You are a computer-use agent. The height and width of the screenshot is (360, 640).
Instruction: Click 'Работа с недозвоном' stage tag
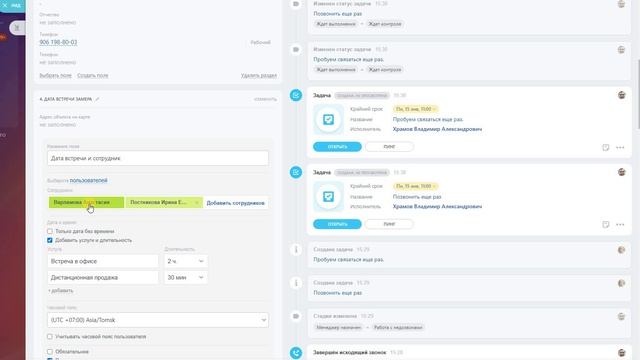(398, 327)
